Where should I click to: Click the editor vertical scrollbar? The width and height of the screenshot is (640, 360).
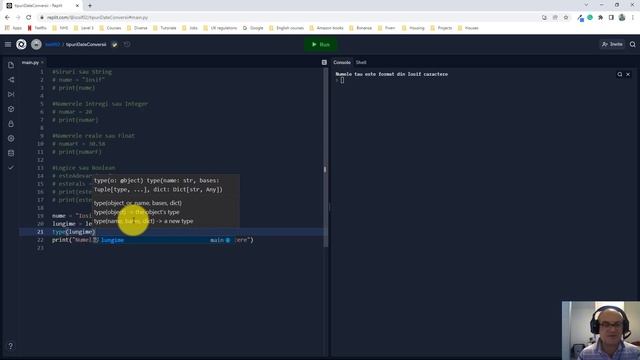[325, 158]
